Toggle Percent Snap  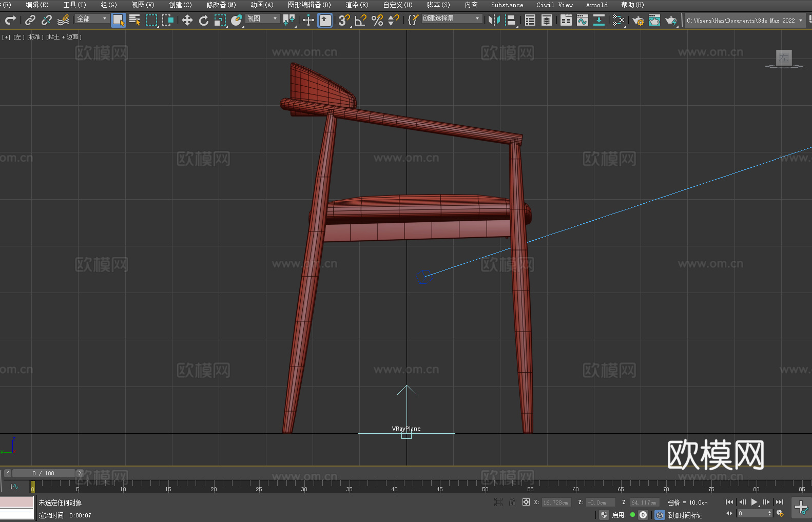coord(377,20)
